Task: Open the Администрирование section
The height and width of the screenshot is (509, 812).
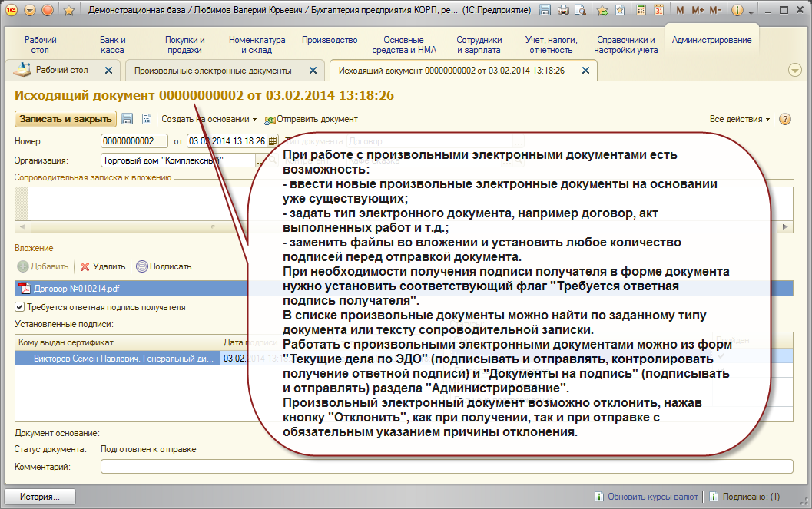Action: (x=711, y=41)
